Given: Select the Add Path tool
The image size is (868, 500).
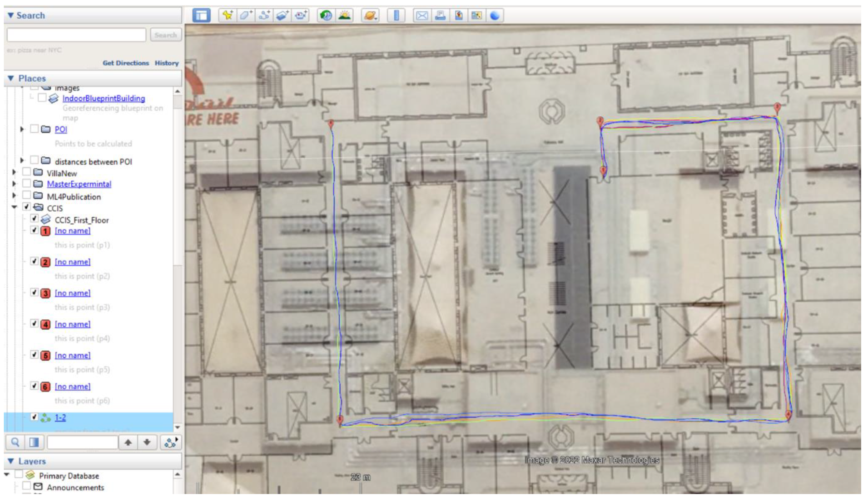Looking at the screenshot, I should [264, 15].
